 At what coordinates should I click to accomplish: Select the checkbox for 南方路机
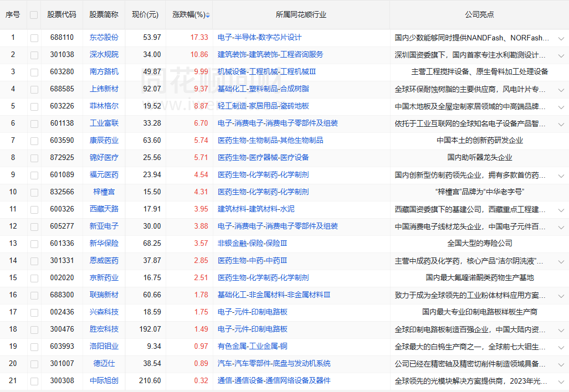[34, 72]
